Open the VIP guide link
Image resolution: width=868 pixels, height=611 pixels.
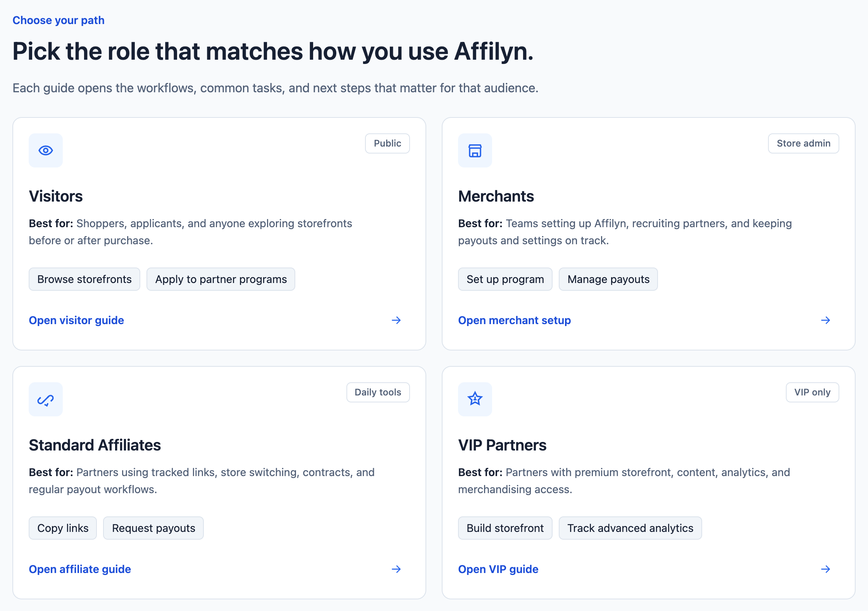coord(498,569)
